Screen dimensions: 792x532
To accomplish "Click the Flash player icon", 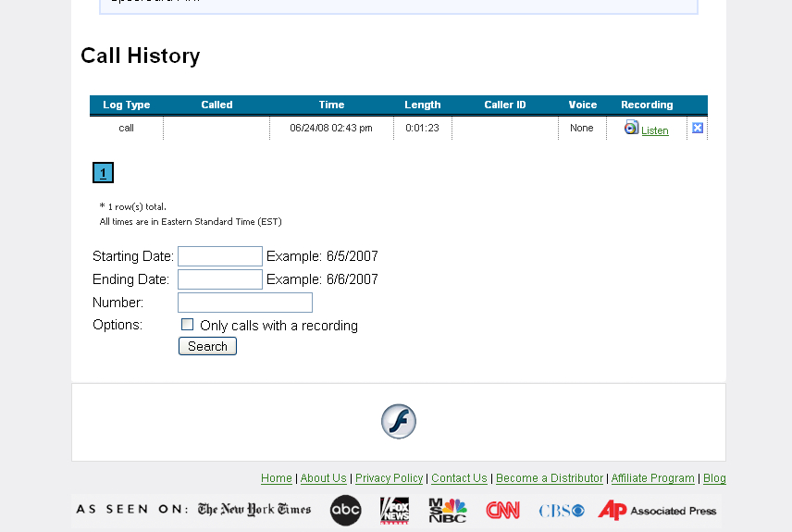I will (399, 422).
